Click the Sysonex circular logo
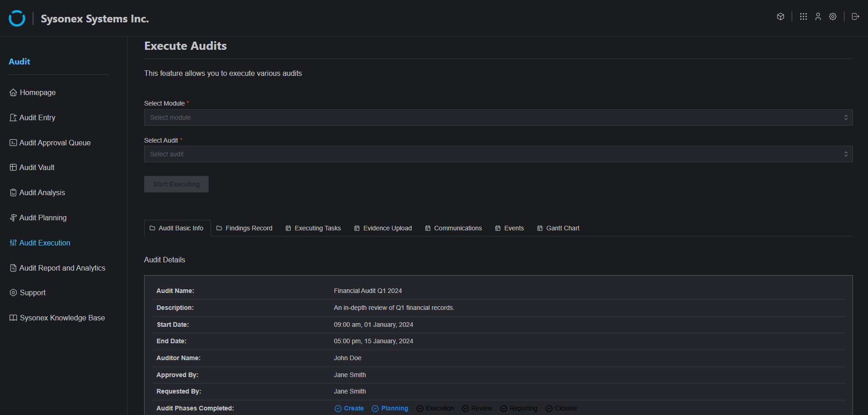The width and height of the screenshot is (868, 415). [17, 18]
